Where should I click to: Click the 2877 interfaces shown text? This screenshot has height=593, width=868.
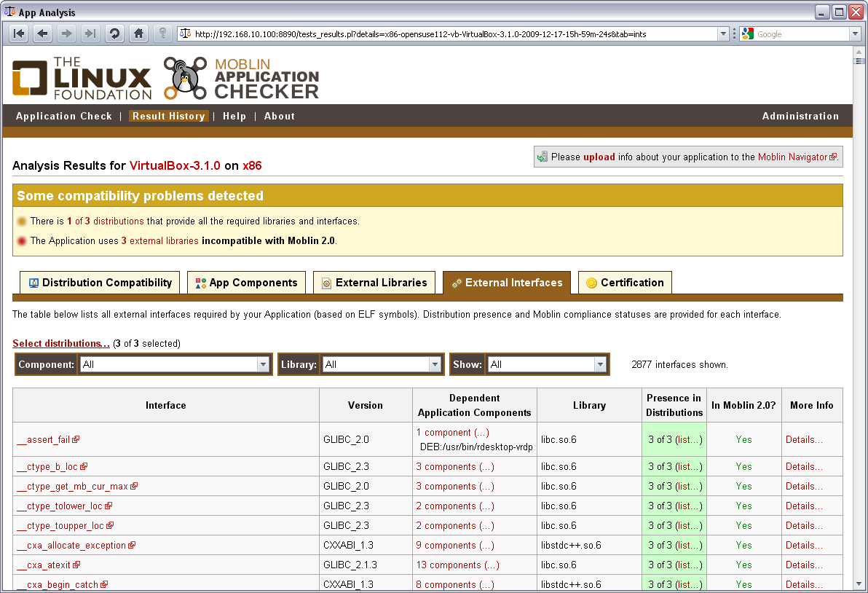coord(680,364)
